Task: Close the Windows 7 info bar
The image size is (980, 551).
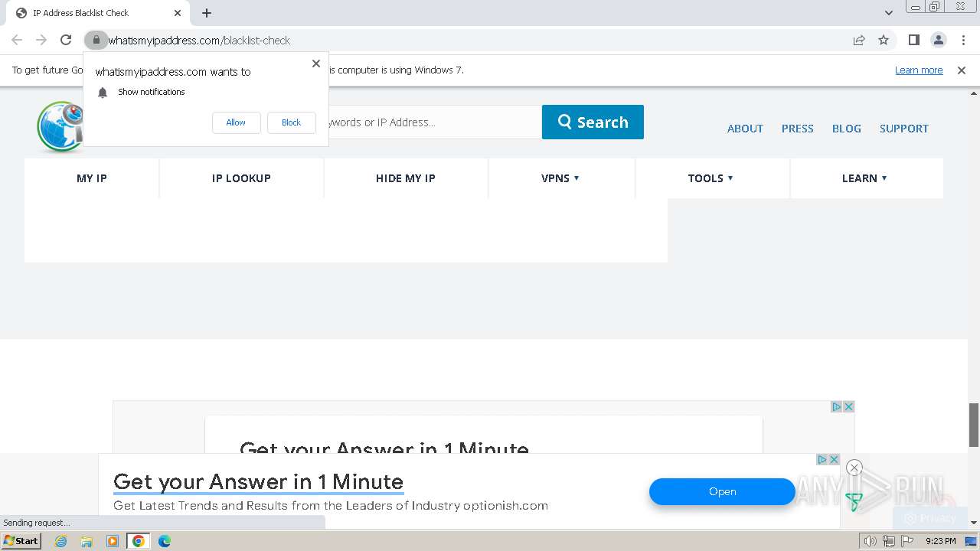Action: pyautogui.click(x=962, y=70)
